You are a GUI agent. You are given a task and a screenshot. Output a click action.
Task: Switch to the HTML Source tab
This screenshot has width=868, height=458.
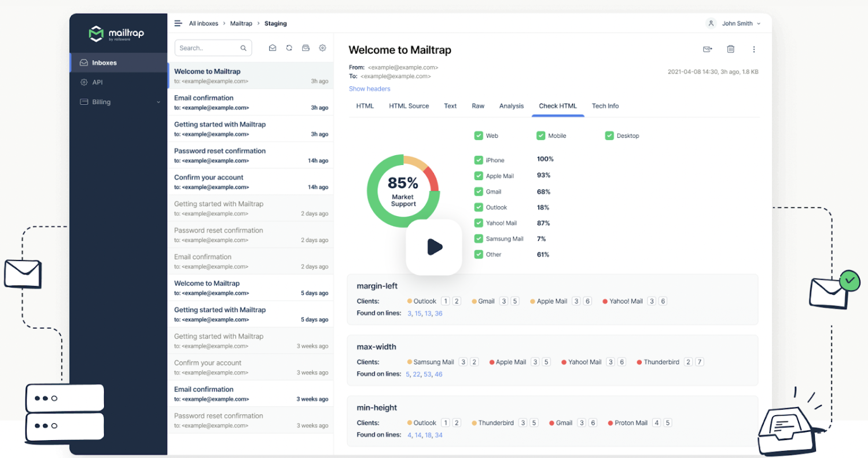click(x=409, y=106)
